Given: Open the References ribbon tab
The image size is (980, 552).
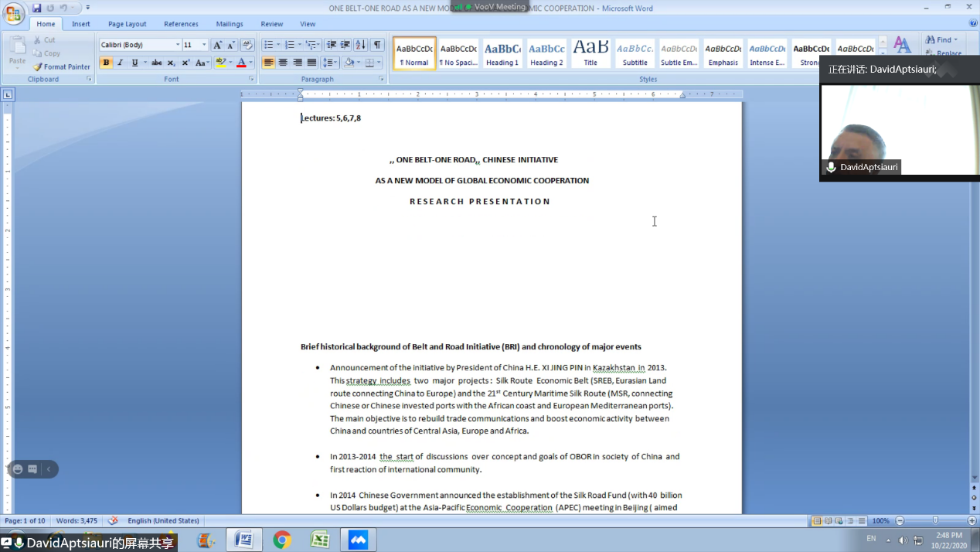Looking at the screenshot, I should (x=181, y=24).
